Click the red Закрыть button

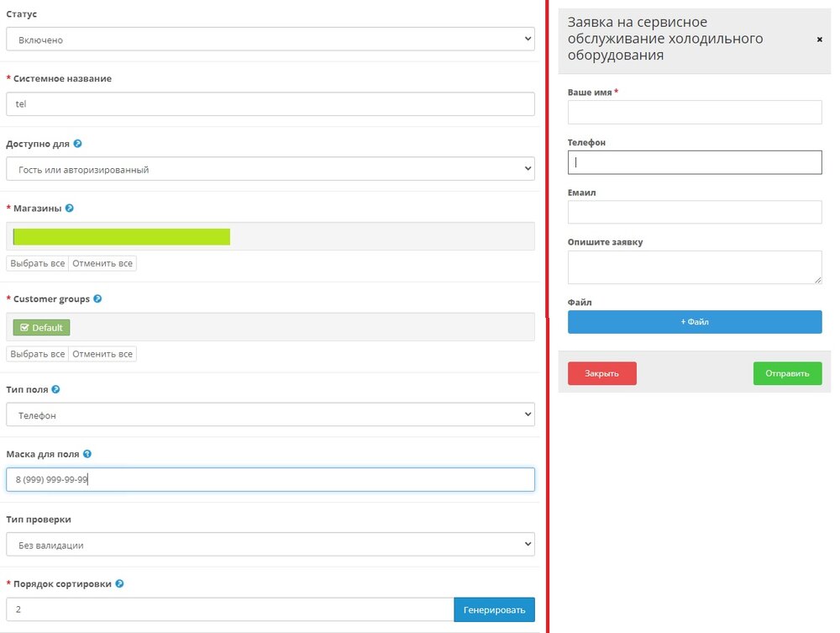click(601, 373)
